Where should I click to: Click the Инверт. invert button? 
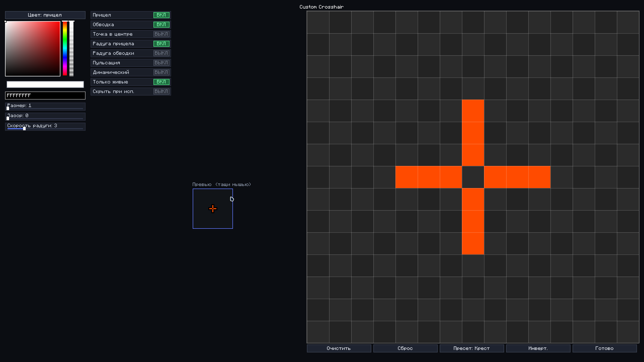(538, 348)
